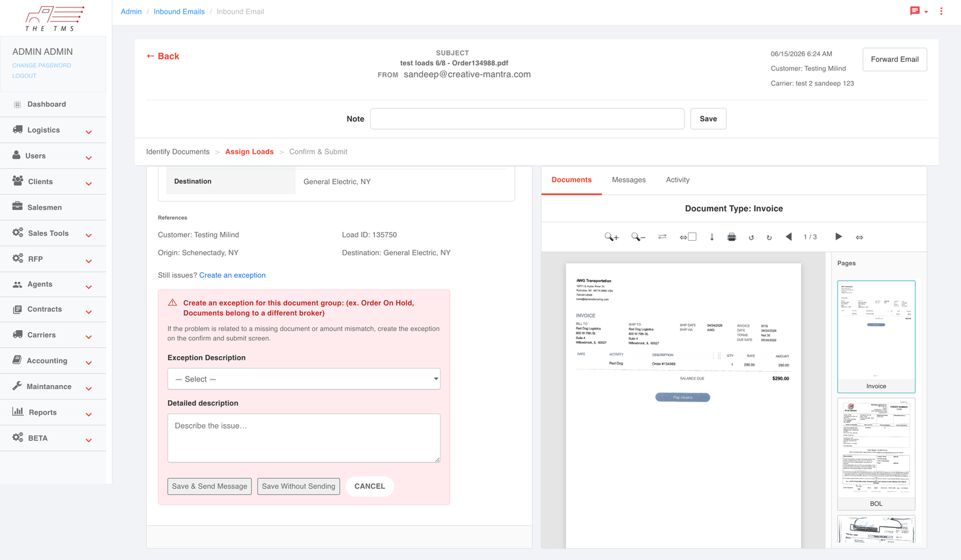Save the note
The height and width of the screenshot is (560, 961).
coord(708,119)
